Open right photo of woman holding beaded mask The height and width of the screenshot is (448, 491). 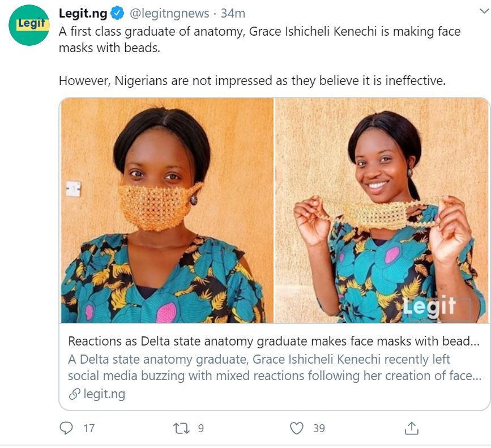point(381,210)
